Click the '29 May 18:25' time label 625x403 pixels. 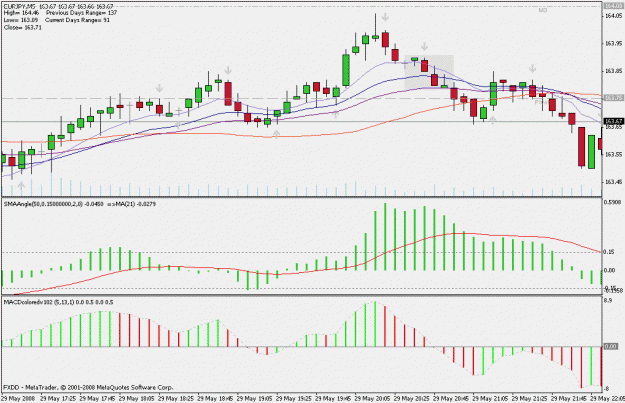tap(176, 399)
